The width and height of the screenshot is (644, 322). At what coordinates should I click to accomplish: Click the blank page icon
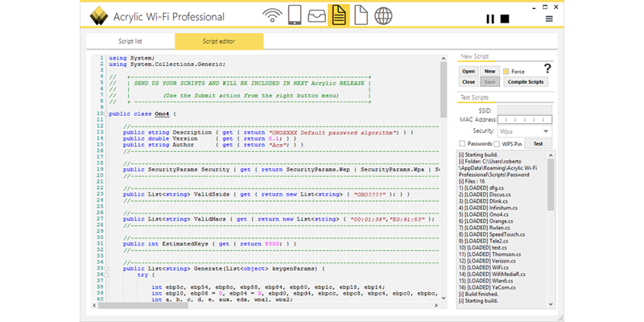(361, 15)
